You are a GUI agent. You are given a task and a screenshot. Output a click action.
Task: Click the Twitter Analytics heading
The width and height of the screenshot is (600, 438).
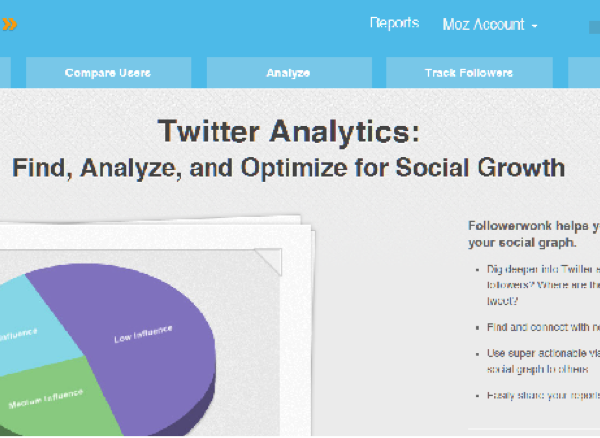click(x=288, y=132)
